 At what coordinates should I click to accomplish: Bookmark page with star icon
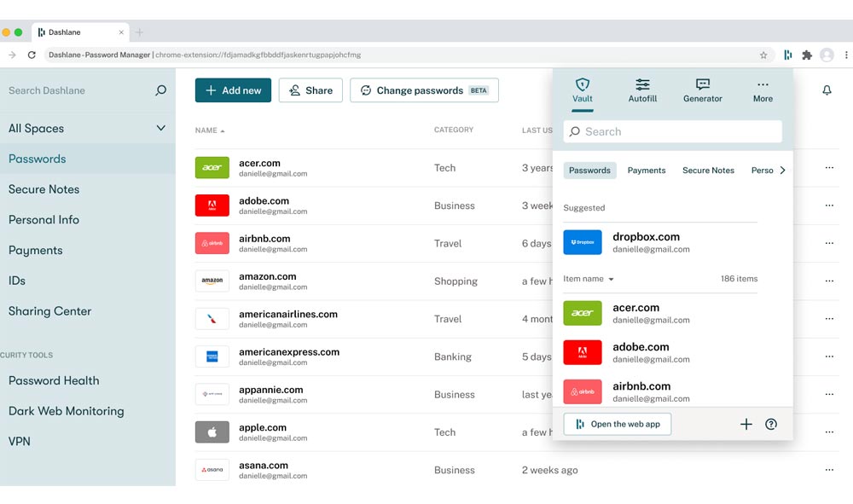coord(763,55)
